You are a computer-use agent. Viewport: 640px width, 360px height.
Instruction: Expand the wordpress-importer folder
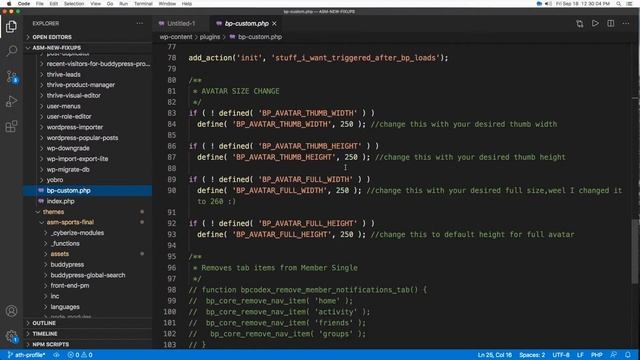pos(88,127)
